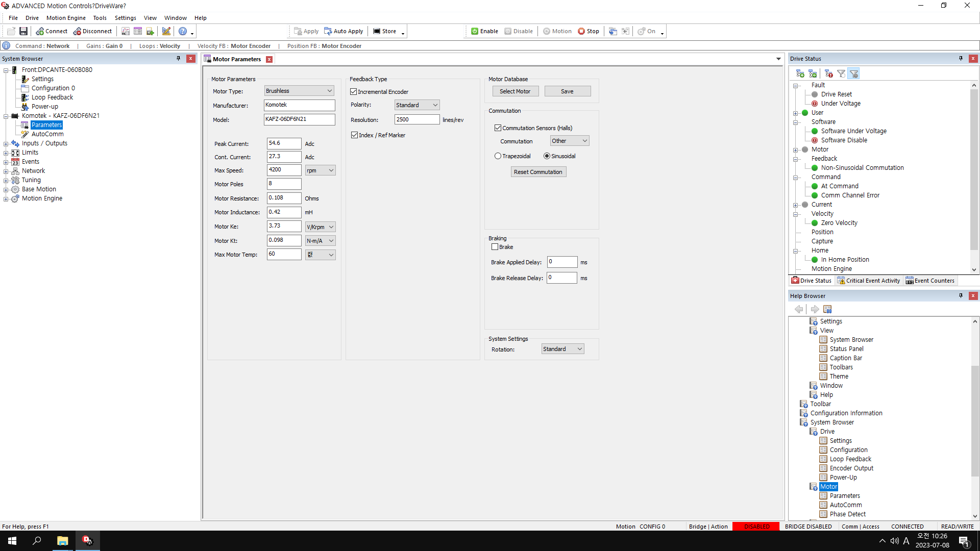
Task: Click the blue help question mark icon
Action: click(183, 31)
